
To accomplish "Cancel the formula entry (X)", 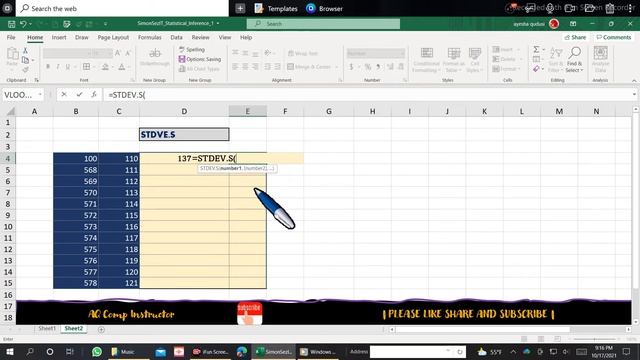I will [64, 95].
